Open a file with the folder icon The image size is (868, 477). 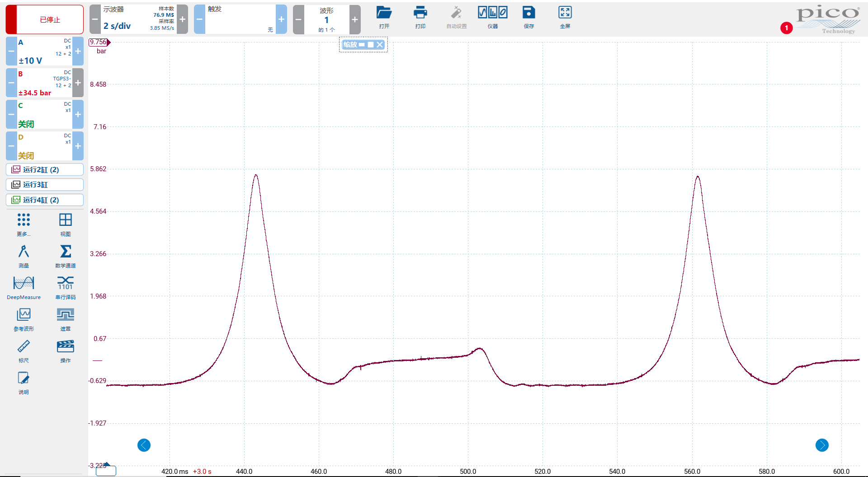[384, 18]
